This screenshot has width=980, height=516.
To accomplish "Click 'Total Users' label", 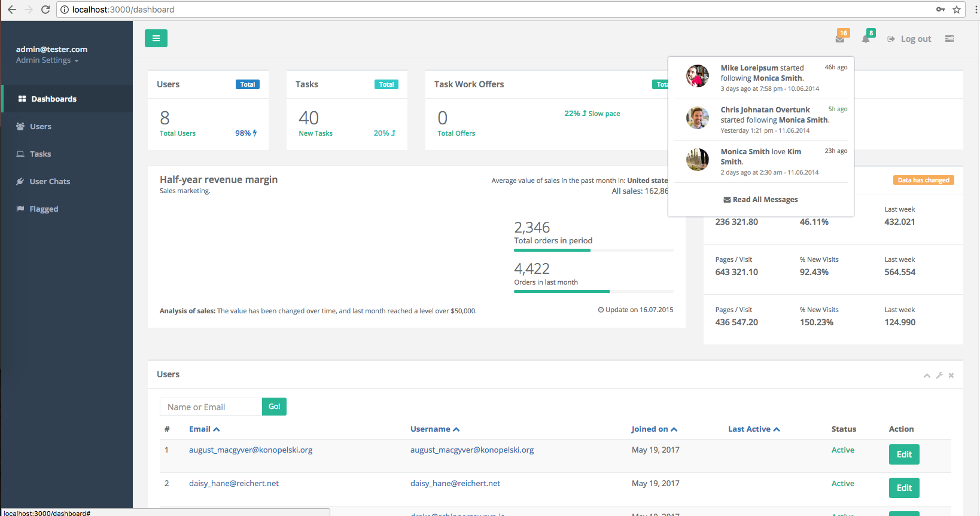I will tap(178, 133).
